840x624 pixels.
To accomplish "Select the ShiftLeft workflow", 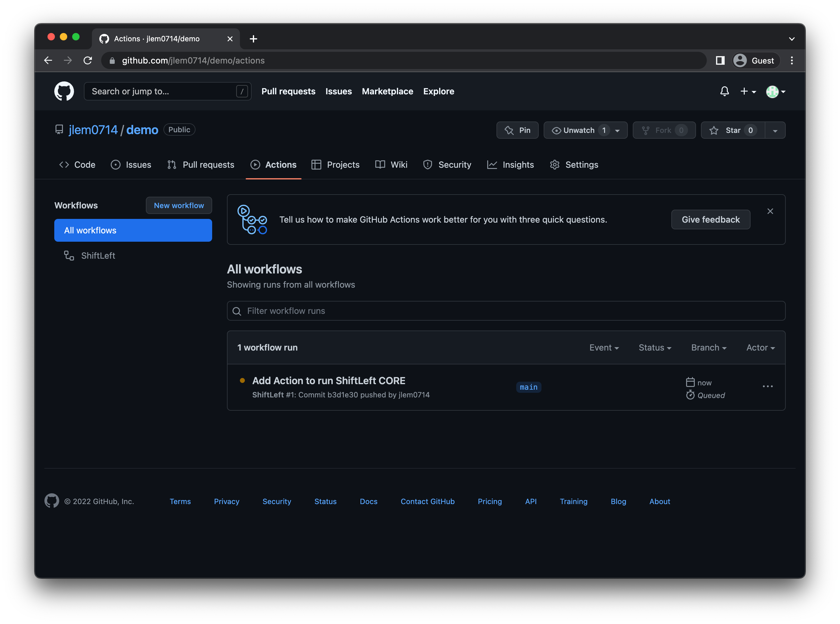I will [133, 255].
